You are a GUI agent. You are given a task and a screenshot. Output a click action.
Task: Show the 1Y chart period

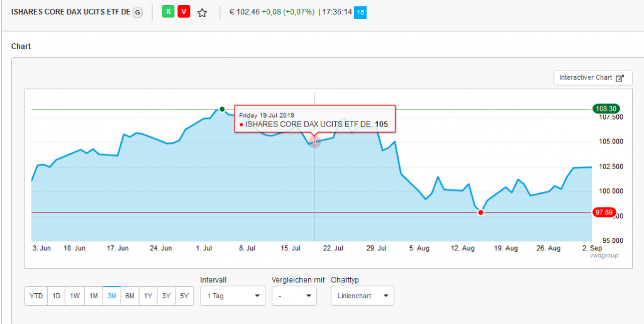pyautogui.click(x=148, y=296)
